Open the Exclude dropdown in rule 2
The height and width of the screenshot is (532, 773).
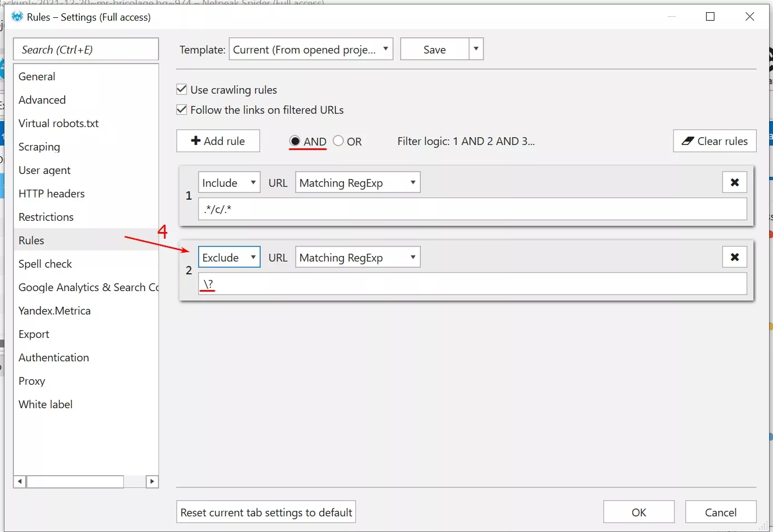click(x=229, y=257)
